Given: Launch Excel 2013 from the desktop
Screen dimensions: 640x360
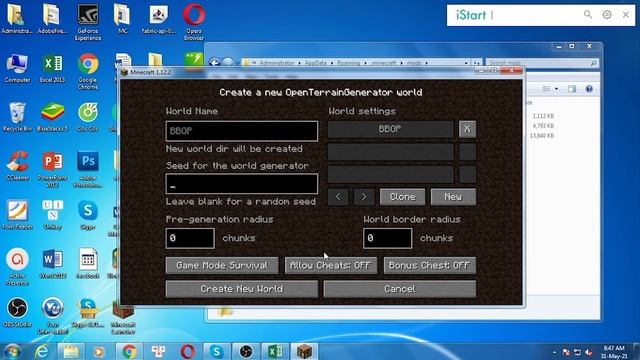Looking at the screenshot, I should pyautogui.click(x=52, y=68).
